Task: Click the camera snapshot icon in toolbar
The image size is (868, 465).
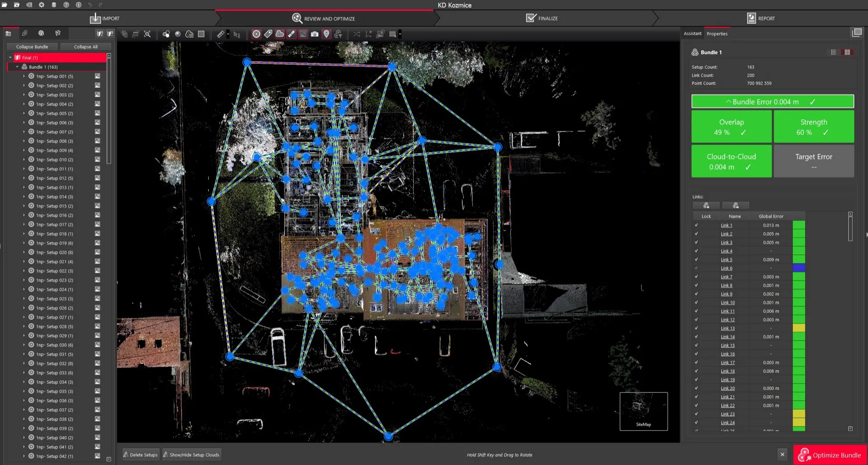Action: click(x=315, y=34)
